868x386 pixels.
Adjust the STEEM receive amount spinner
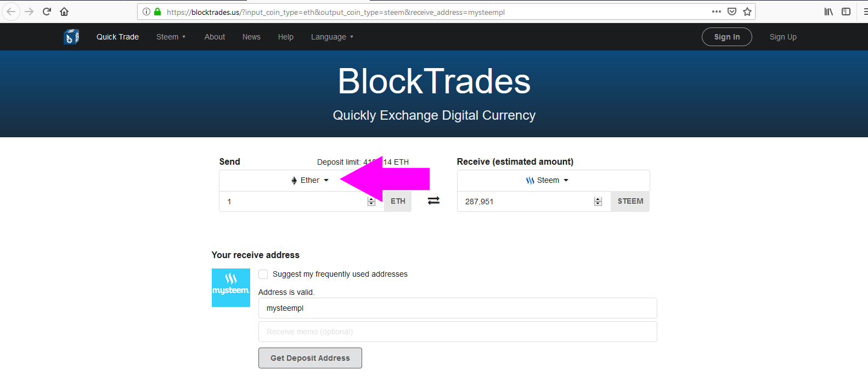[598, 202]
